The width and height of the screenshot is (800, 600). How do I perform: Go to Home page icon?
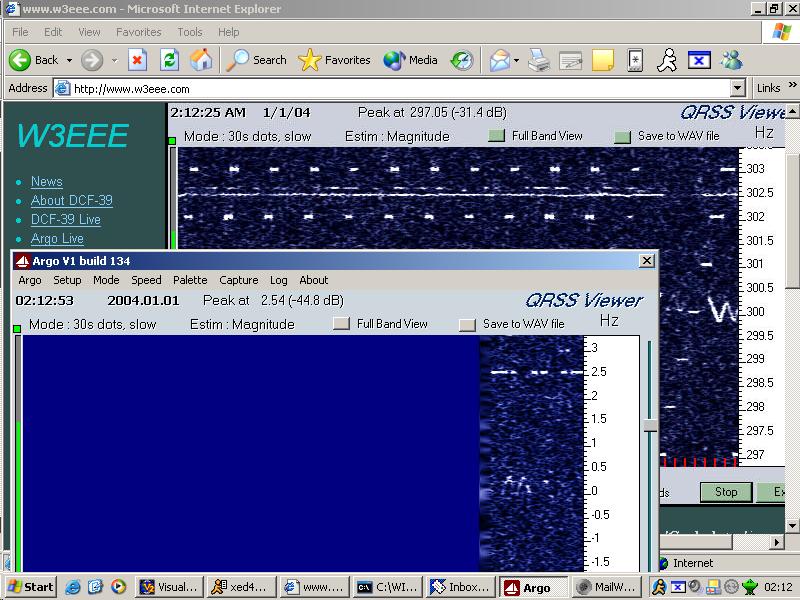click(201, 60)
